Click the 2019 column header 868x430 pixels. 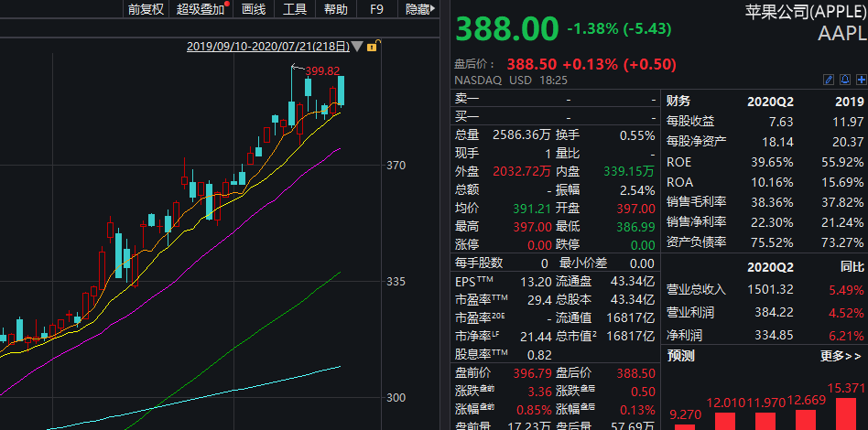tap(849, 102)
